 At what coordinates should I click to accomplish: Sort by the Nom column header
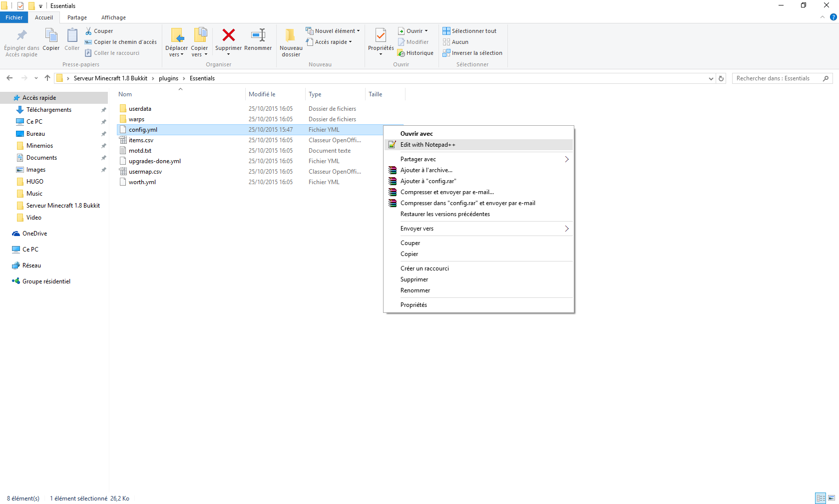point(180,94)
